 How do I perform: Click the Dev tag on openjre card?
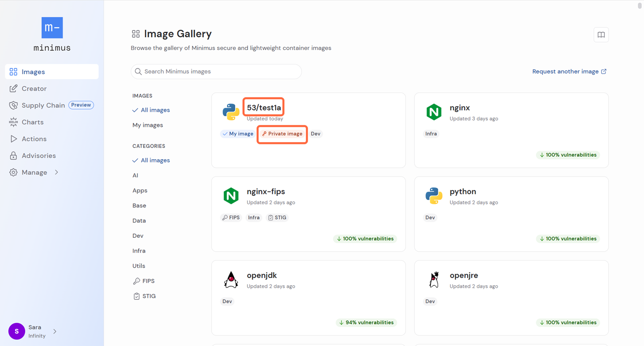(430, 301)
